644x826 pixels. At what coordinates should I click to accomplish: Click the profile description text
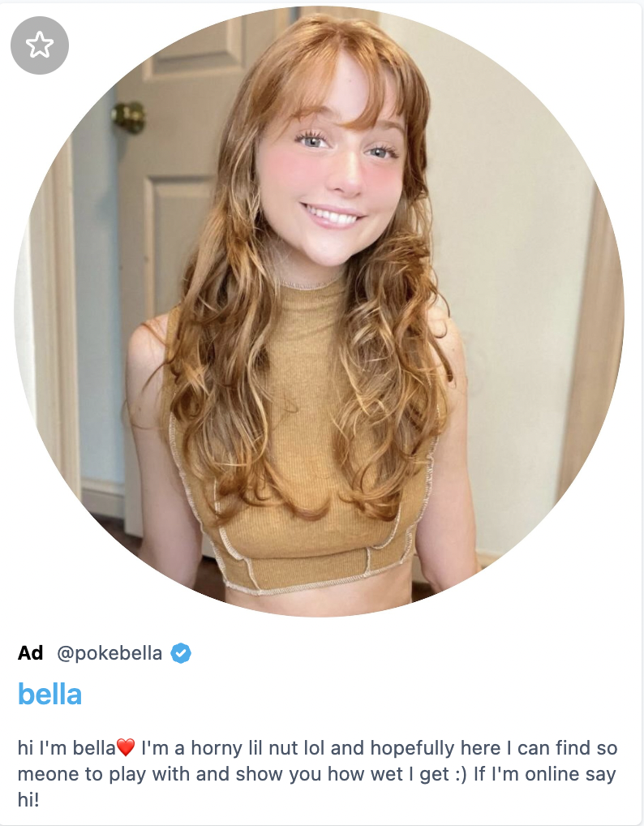point(317,773)
